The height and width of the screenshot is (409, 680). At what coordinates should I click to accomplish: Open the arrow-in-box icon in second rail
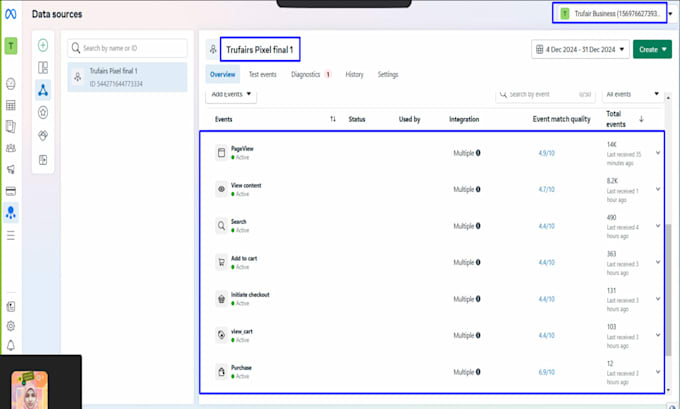[43, 160]
